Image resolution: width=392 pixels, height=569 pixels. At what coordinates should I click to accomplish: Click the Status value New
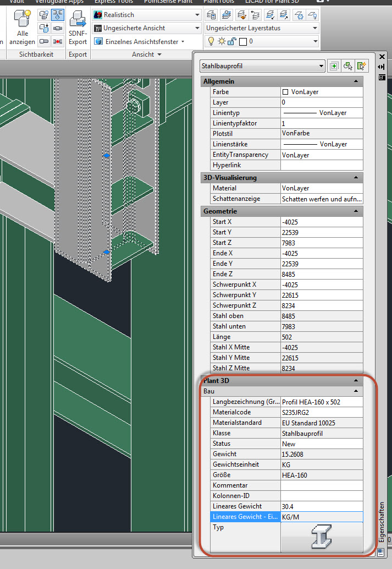click(x=322, y=444)
